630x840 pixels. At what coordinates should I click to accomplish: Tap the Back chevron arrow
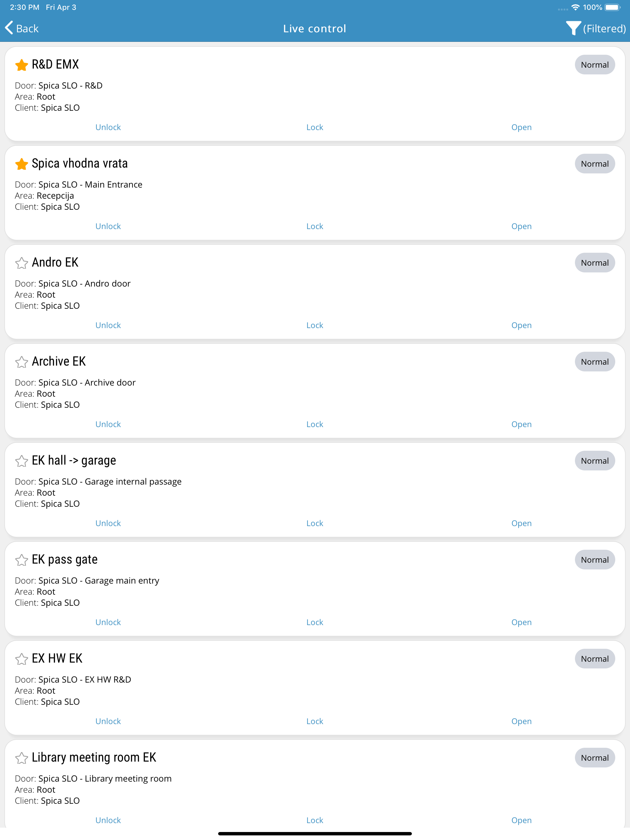(x=9, y=28)
